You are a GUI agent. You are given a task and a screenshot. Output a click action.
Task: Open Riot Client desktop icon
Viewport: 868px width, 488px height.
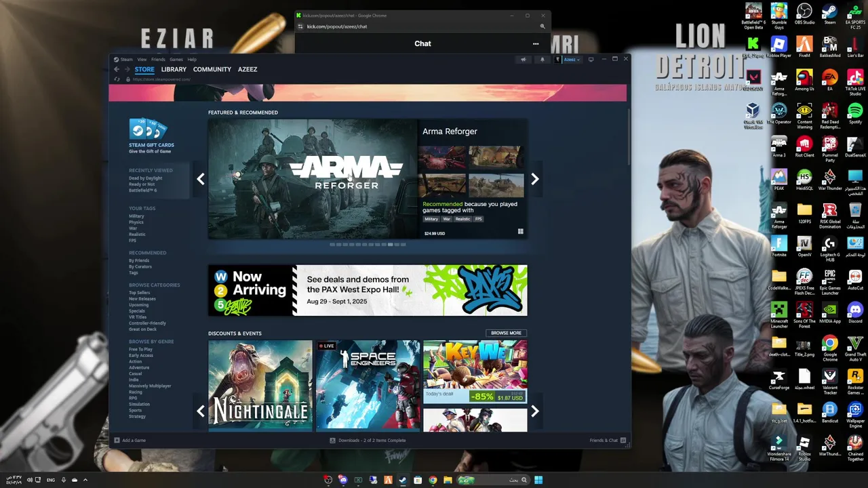(x=804, y=148)
